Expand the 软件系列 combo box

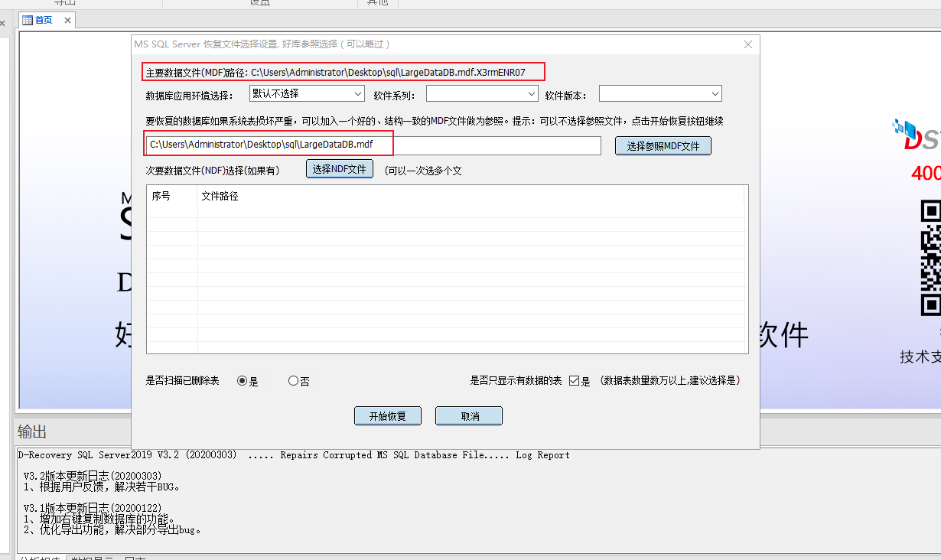click(x=483, y=93)
